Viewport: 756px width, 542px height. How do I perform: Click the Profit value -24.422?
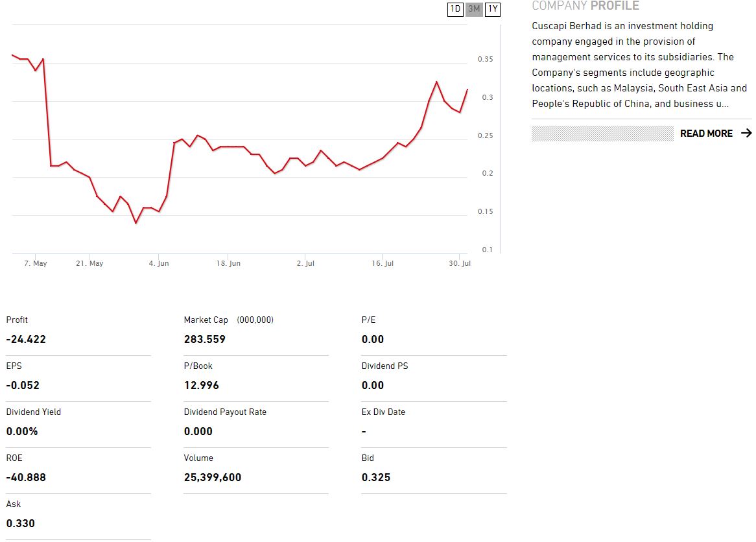26,339
